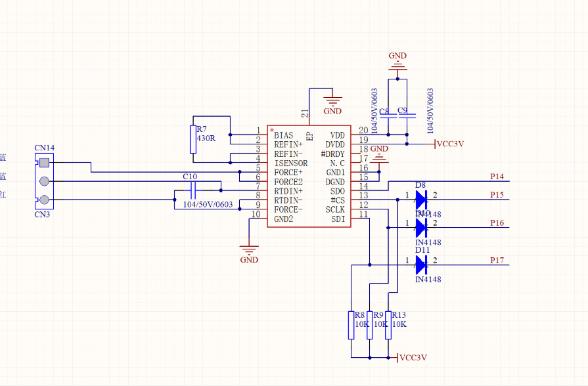588x386 pixels.
Task: Click 104/50V/0603 value under C10
Action: click(208, 205)
